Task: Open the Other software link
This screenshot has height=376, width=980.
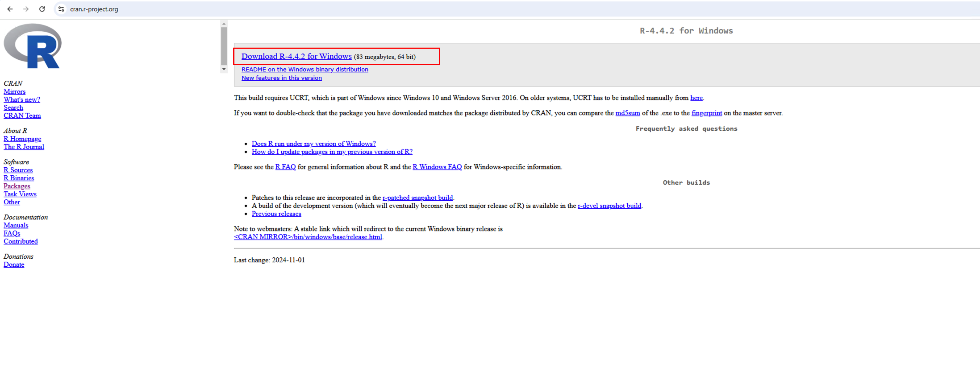Action: pos(12,202)
